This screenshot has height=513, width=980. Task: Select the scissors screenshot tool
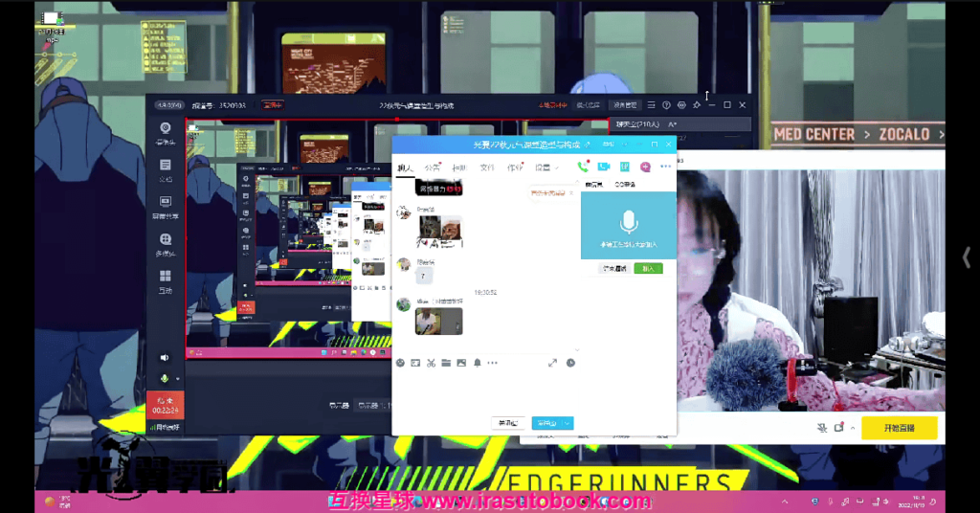coord(431,363)
